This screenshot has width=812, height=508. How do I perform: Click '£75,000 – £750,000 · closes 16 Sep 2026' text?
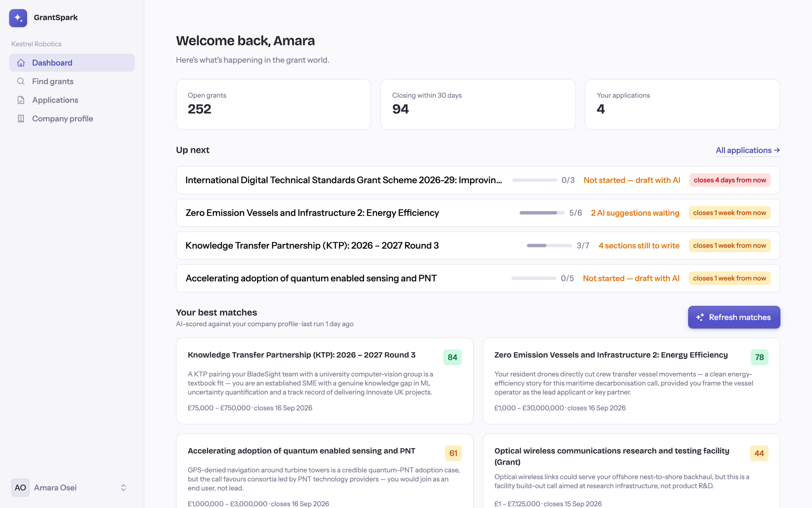(250, 408)
